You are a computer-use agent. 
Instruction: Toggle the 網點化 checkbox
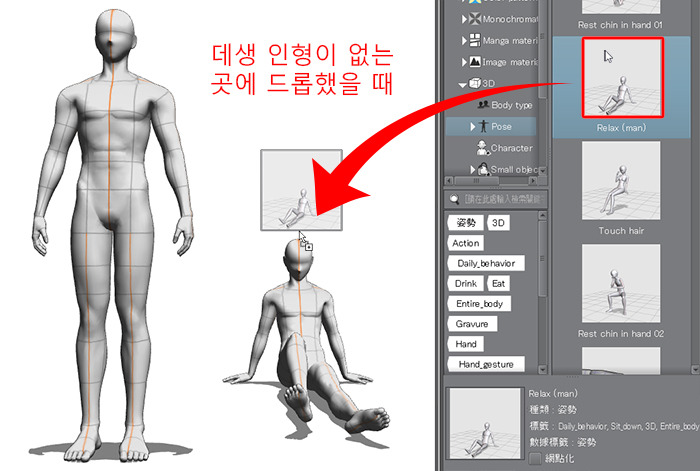535,458
